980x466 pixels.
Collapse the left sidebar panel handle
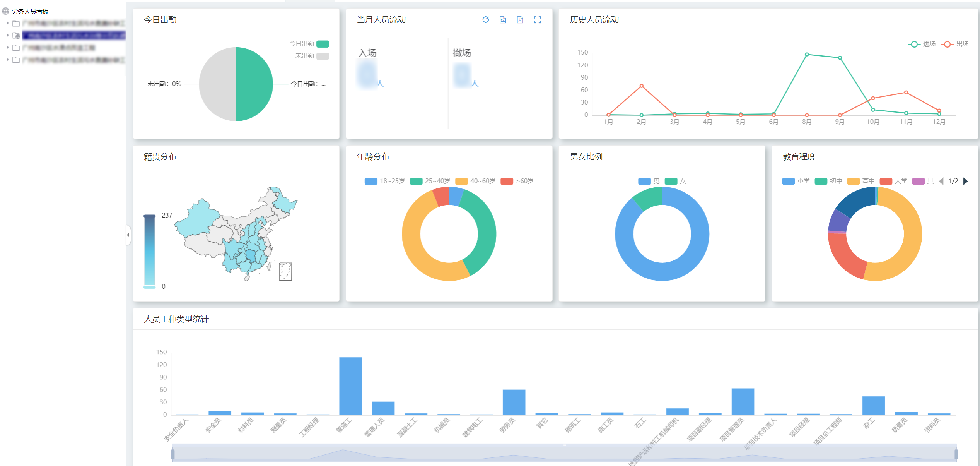coord(128,235)
